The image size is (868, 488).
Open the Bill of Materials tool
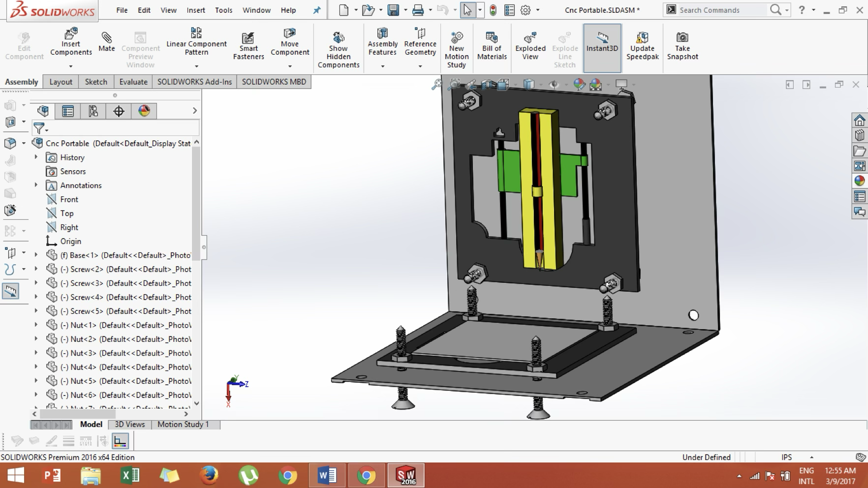[492, 44]
